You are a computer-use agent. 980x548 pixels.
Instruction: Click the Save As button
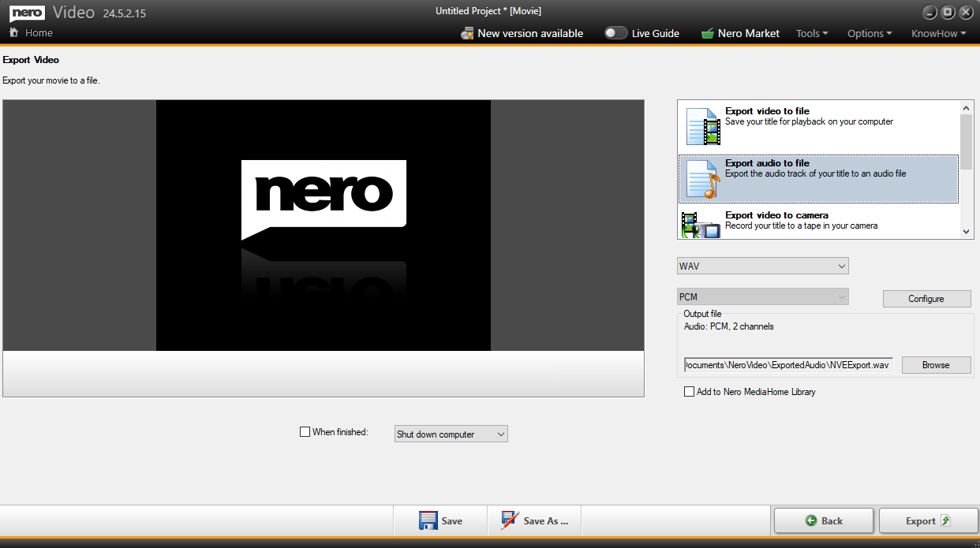[x=534, y=520]
